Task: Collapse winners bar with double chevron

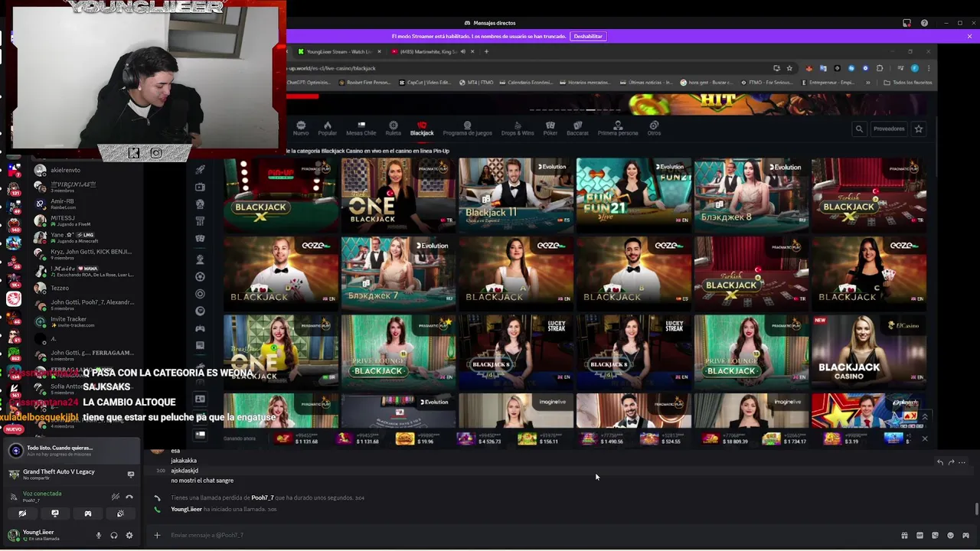Action: [924, 417]
